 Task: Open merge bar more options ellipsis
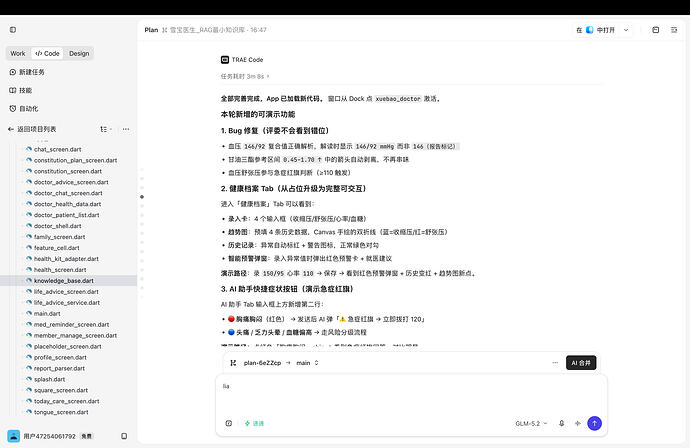click(555, 363)
